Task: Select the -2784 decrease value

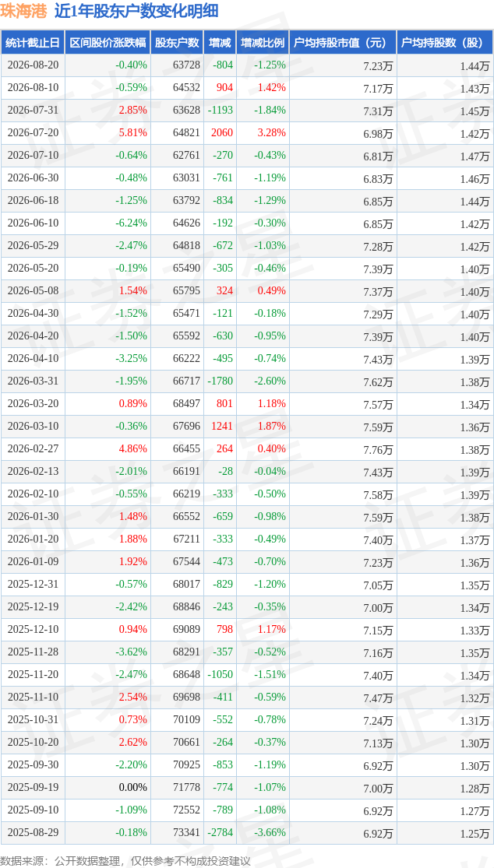Action: [220, 832]
